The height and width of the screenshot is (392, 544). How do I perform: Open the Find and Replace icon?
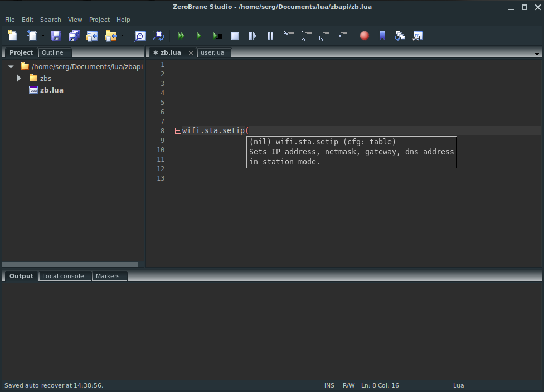(158, 36)
